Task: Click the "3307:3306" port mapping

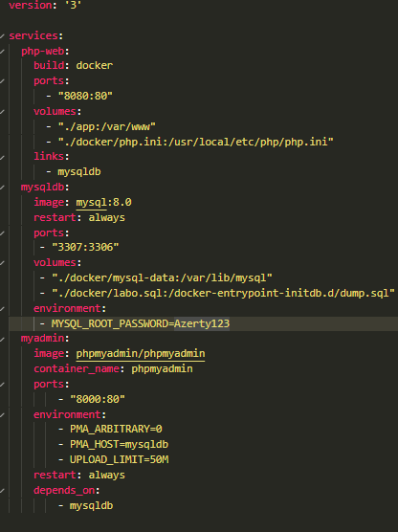Action: pyautogui.click(x=85, y=247)
